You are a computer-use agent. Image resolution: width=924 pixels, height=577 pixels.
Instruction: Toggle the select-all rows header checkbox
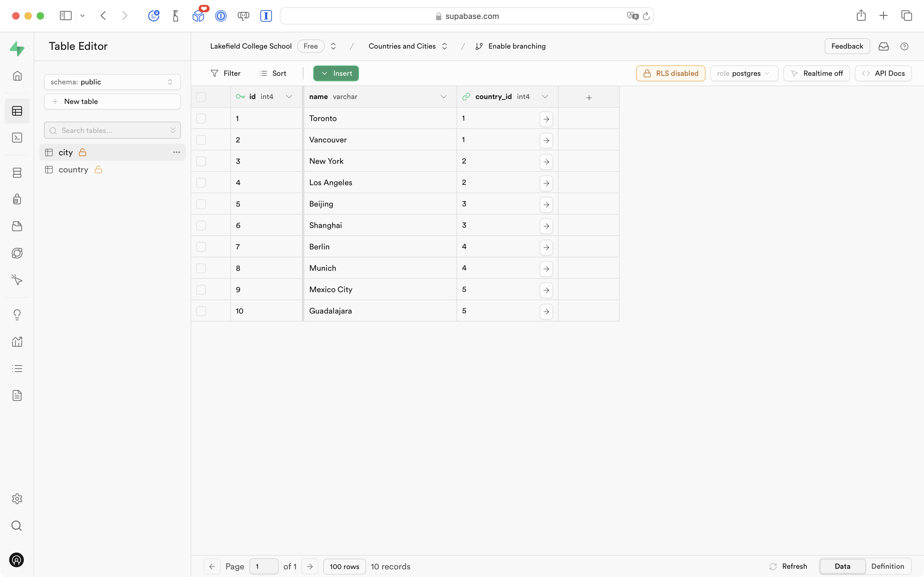tap(201, 97)
